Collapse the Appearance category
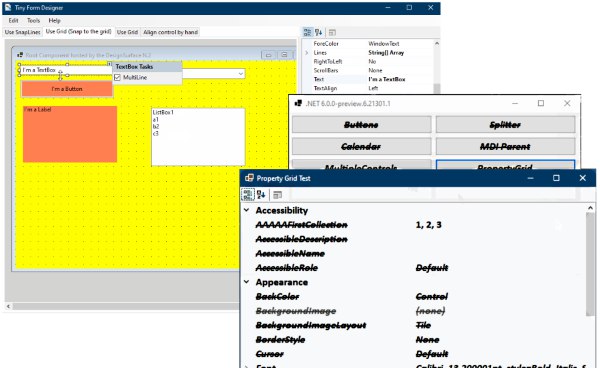Image resolution: width=600 pixels, height=368 pixels. click(x=247, y=282)
